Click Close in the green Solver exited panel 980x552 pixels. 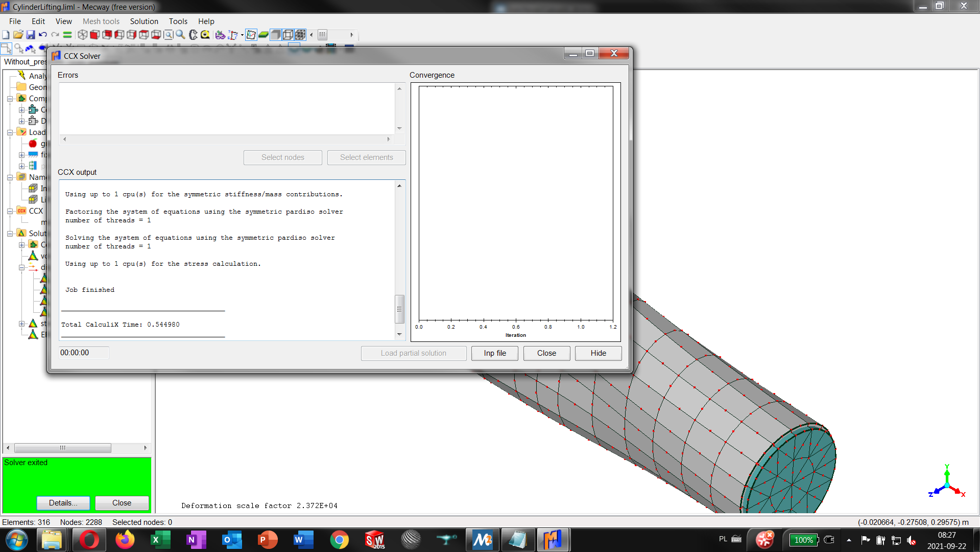(122, 503)
